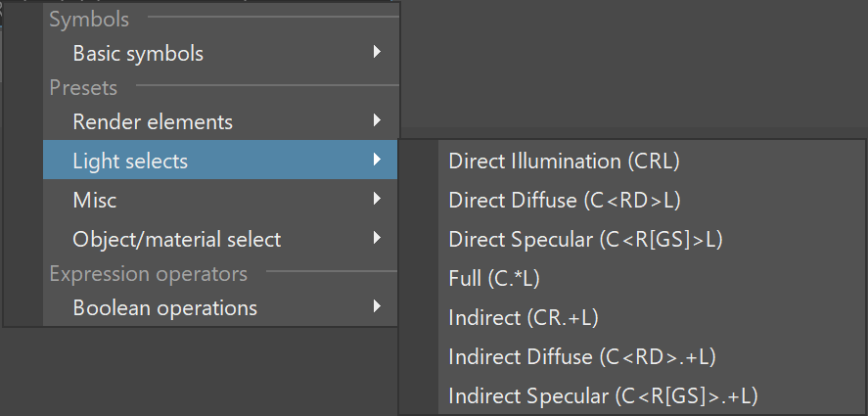Select the Light selects menu entry
This screenshot has width=868, height=416.
point(220,161)
